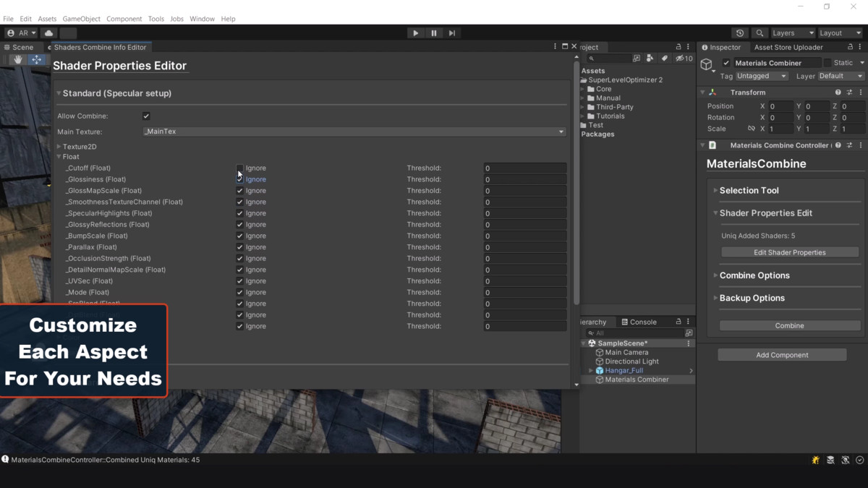Screen dimensions: 868x488
Task: Click the Play button in the toolbar
Action: [x=416, y=33]
